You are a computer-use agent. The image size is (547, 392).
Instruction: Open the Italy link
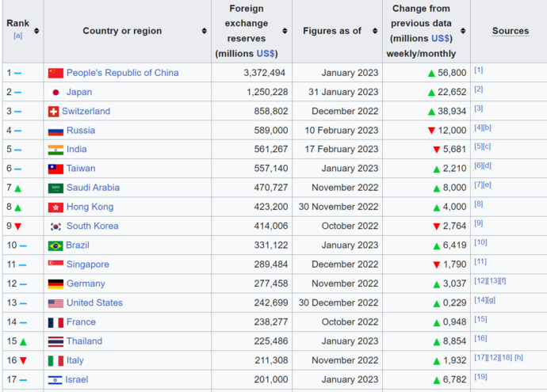click(75, 360)
